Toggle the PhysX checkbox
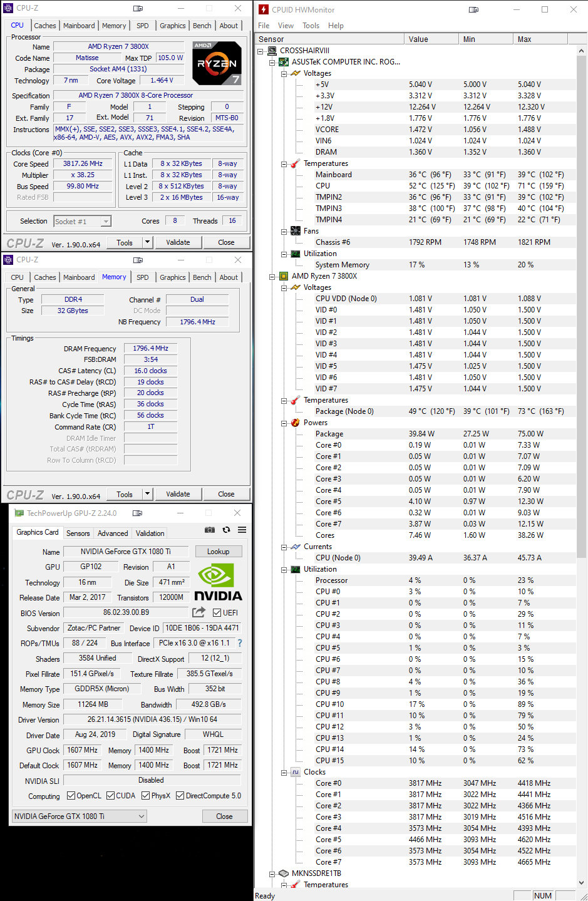Screen dimensions: 588x901 coord(145,796)
